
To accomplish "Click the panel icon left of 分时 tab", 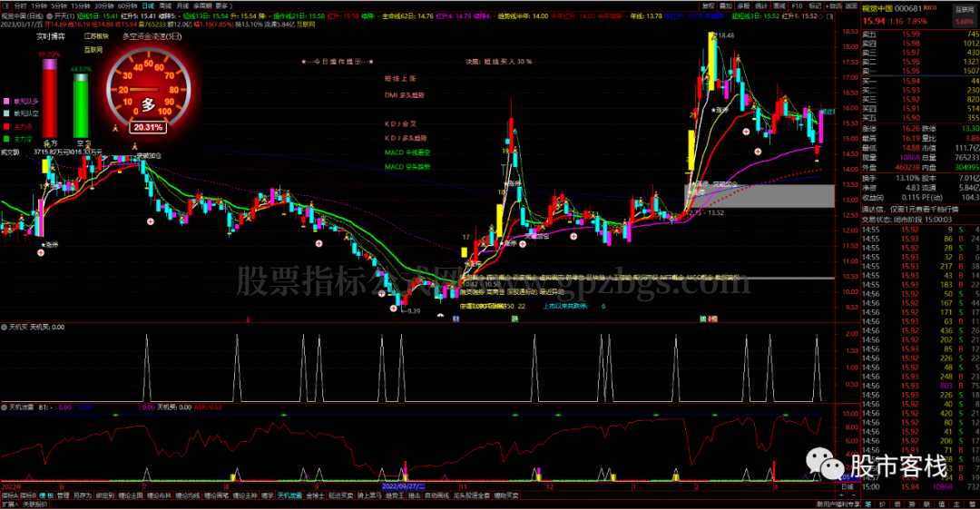I will (5, 5).
